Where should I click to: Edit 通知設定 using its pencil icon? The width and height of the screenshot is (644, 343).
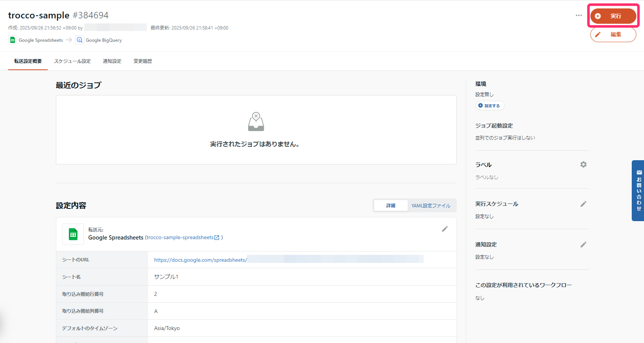tap(583, 245)
